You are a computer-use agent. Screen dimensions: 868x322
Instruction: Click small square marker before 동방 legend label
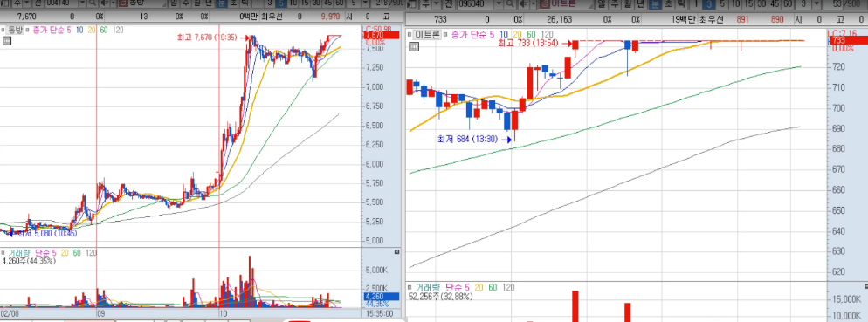click(3, 30)
